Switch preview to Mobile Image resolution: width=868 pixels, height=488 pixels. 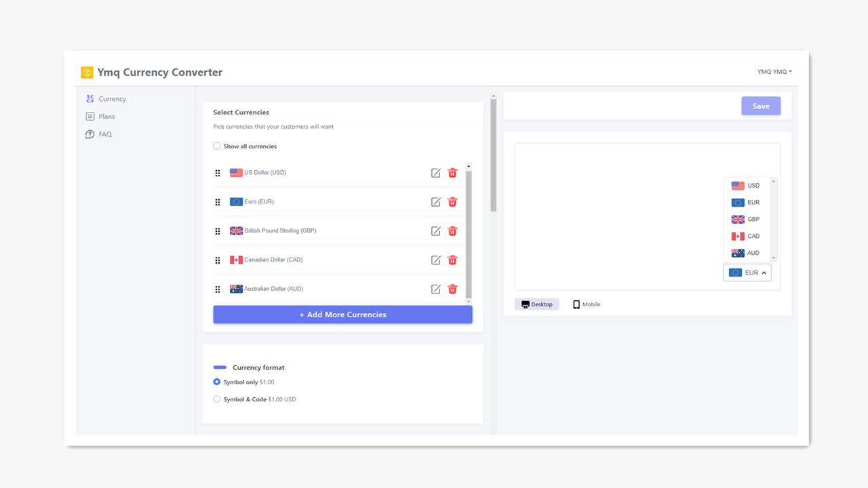click(587, 304)
